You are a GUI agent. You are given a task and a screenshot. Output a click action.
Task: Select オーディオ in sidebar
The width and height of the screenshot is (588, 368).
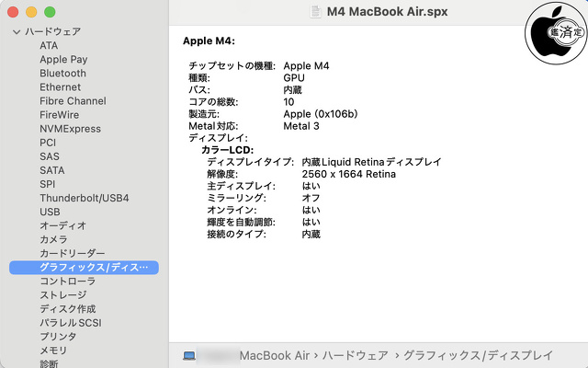tap(62, 225)
